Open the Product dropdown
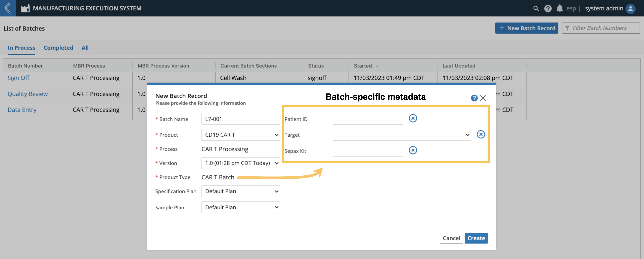The width and height of the screenshot is (644, 259). tap(241, 135)
